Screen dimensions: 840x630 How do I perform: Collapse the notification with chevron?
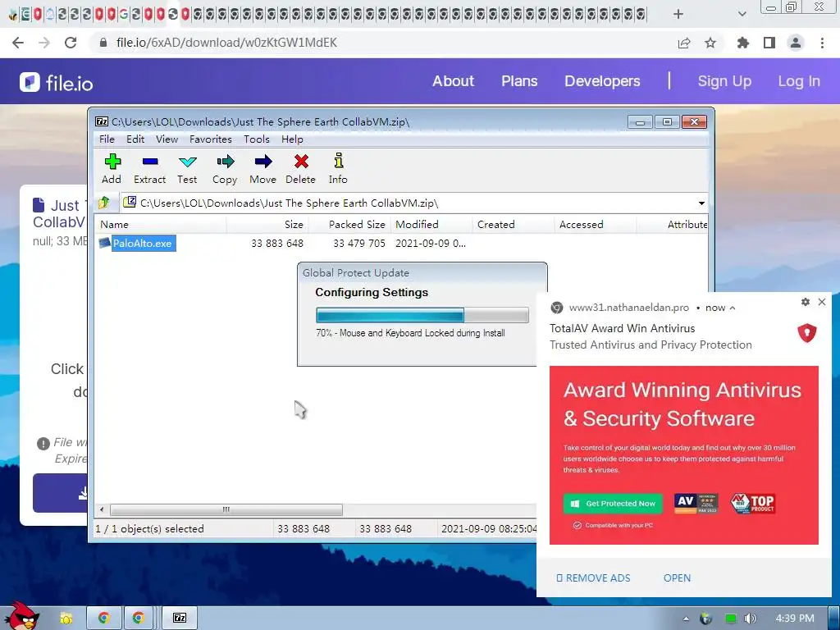733,308
